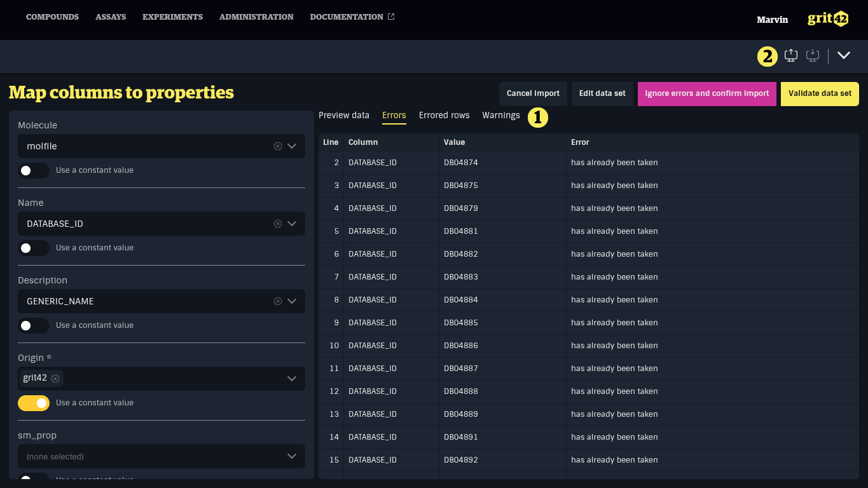Disable constant value for Origin
Image resolution: width=868 pixels, height=488 pixels.
(34, 403)
